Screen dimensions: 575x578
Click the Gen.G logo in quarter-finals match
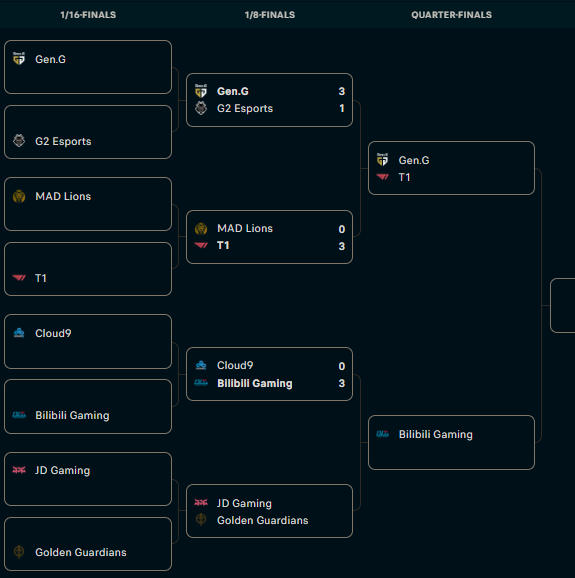pos(383,160)
